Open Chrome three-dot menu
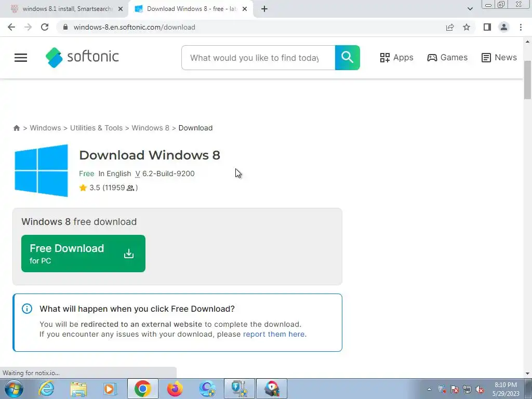This screenshot has width=532, height=399. point(521,27)
